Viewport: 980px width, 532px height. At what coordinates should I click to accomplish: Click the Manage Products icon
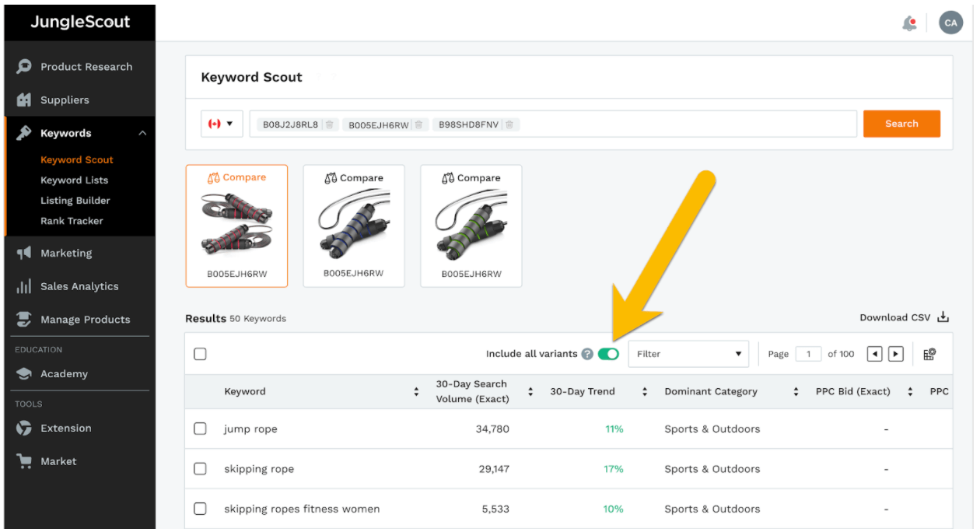[x=23, y=320]
